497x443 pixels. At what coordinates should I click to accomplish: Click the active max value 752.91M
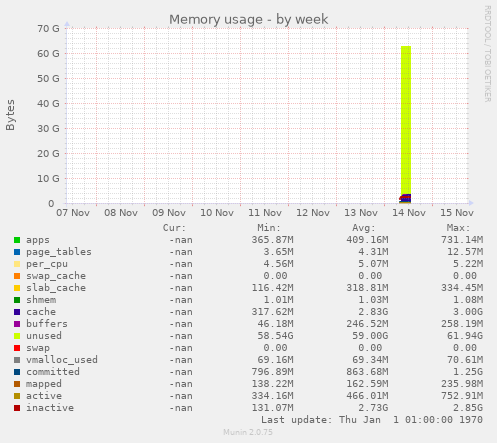462,396
